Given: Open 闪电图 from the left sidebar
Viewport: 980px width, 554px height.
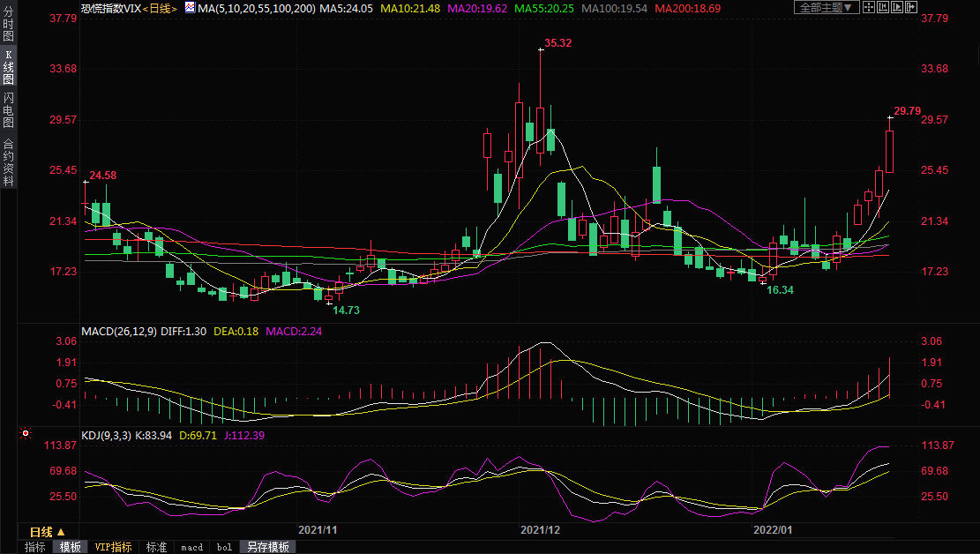Looking at the screenshot, I should click(8, 110).
